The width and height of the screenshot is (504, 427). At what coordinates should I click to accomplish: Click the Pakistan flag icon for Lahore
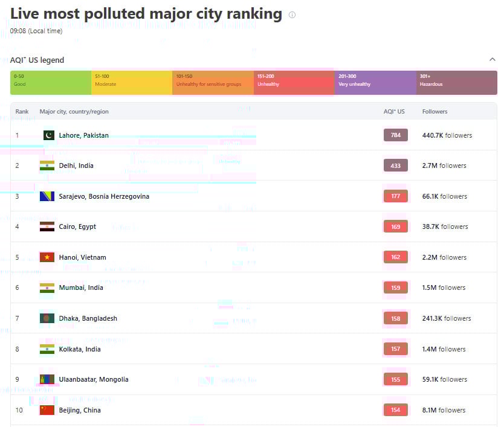[x=49, y=135]
